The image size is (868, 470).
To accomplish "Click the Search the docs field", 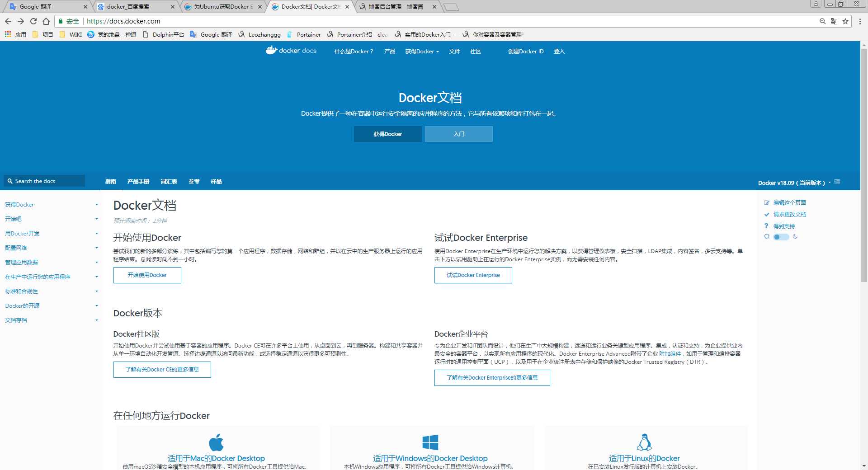I will point(44,181).
